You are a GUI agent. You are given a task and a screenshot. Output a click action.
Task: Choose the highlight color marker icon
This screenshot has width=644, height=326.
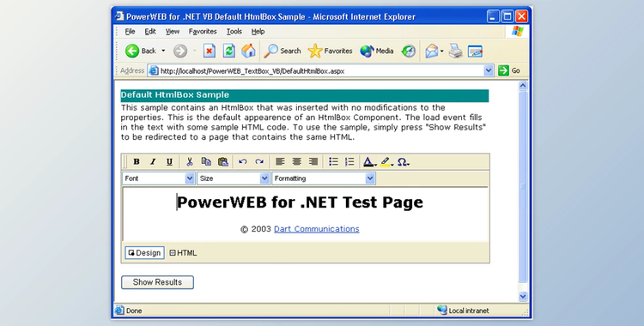click(x=386, y=162)
